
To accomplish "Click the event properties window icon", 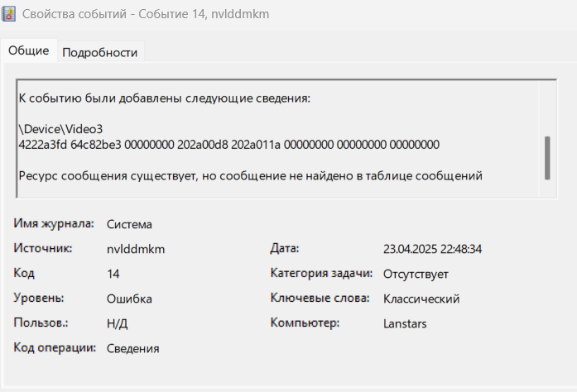I will [8, 14].
